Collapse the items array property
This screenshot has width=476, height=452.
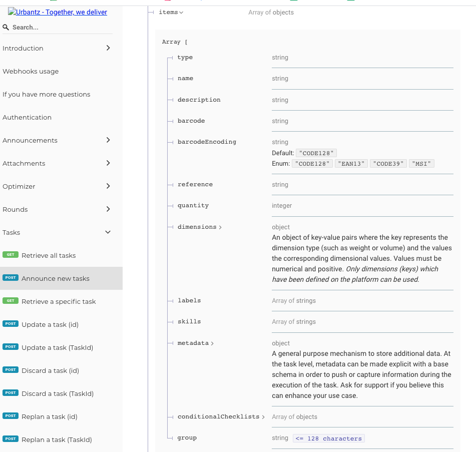[171, 13]
